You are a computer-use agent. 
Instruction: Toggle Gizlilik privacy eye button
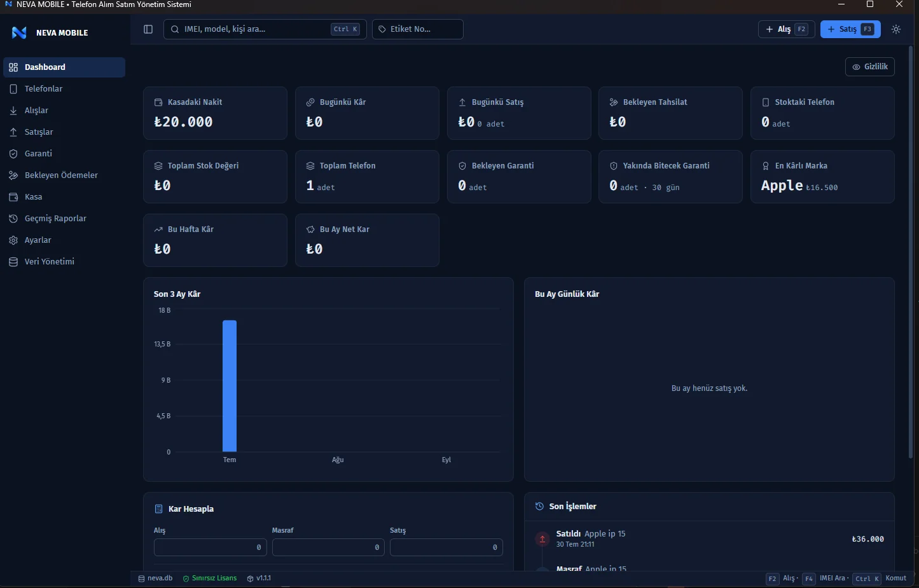coord(869,67)
